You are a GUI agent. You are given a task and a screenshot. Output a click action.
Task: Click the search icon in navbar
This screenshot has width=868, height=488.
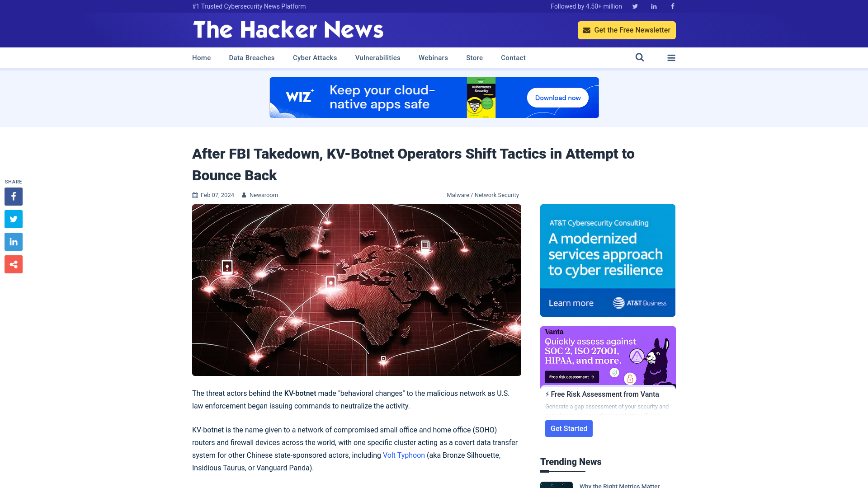(640, 57)
